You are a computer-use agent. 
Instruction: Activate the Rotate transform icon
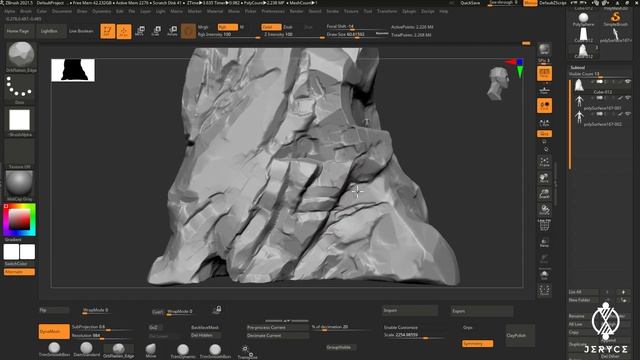172,31
